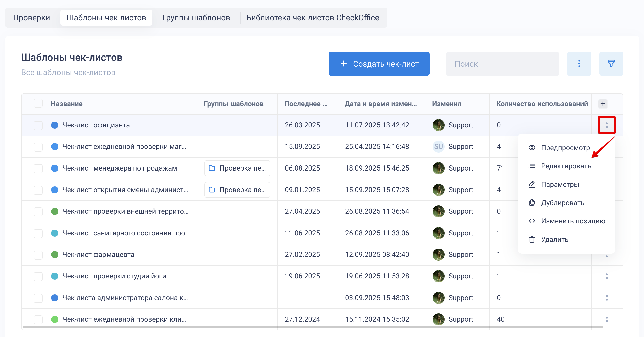
Task: Click the Дублировать copy icon
Action: [x=532, y=203]
